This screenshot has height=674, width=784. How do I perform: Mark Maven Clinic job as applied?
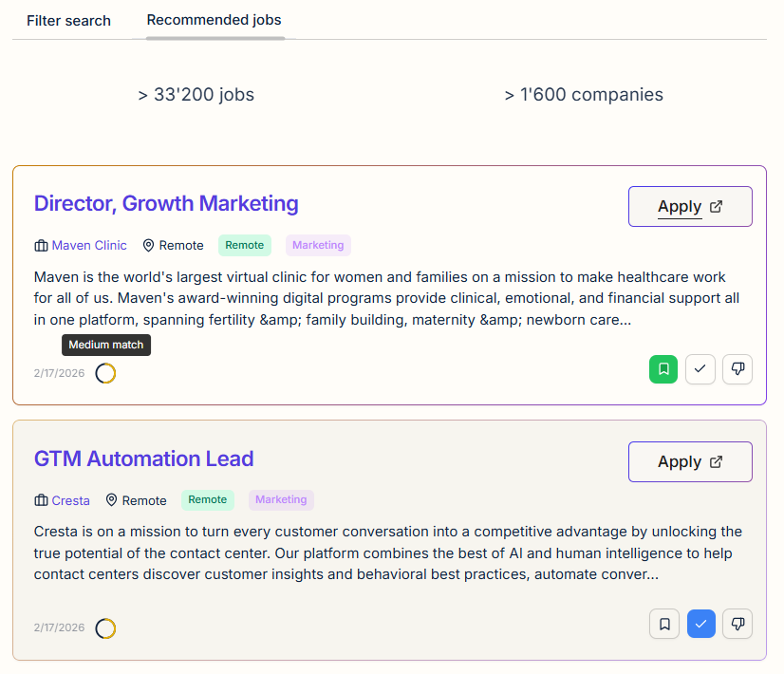(700, 369)
